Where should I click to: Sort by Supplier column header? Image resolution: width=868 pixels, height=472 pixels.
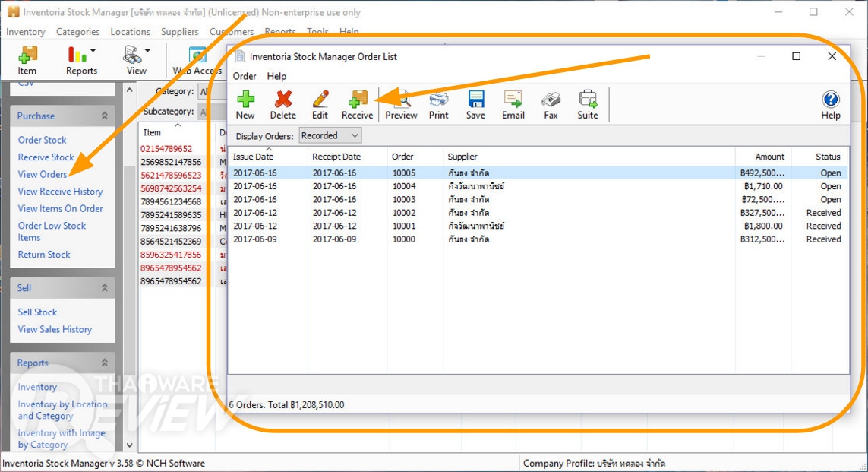tap(589, 157)
